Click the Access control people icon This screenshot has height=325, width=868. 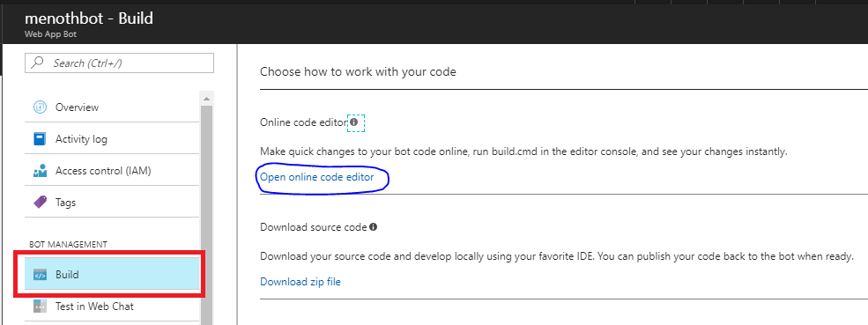(x=40, y=171)
